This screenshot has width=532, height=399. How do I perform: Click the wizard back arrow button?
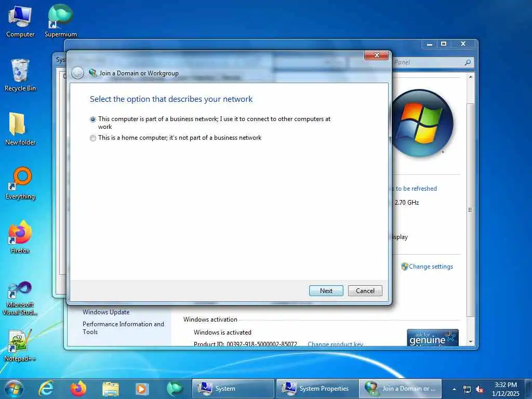click(x=78, y=73)
